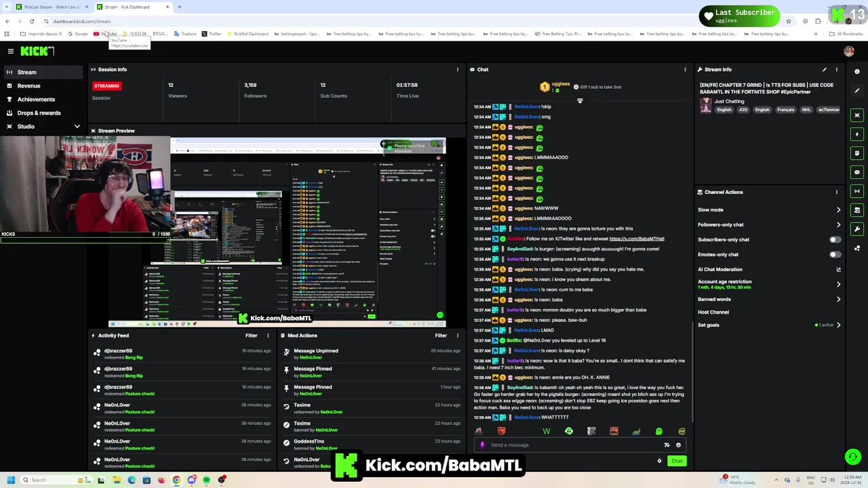
Task: Open Mod Actions Filter dropdown
Action: [x=441, y=335]
